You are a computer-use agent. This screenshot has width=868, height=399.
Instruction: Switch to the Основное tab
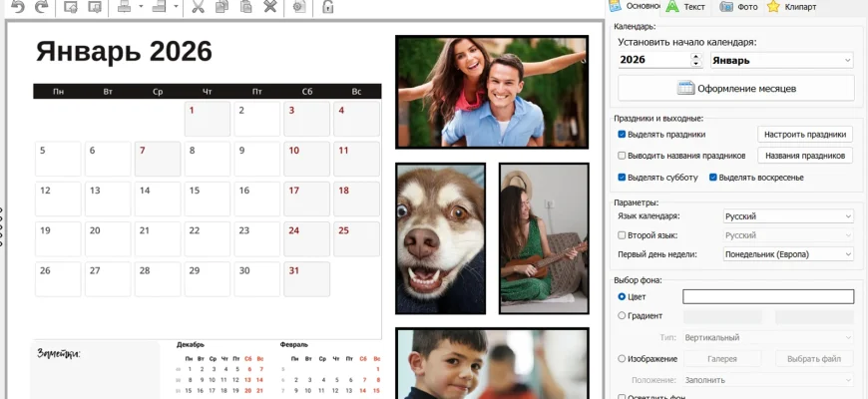click(635, 6)
